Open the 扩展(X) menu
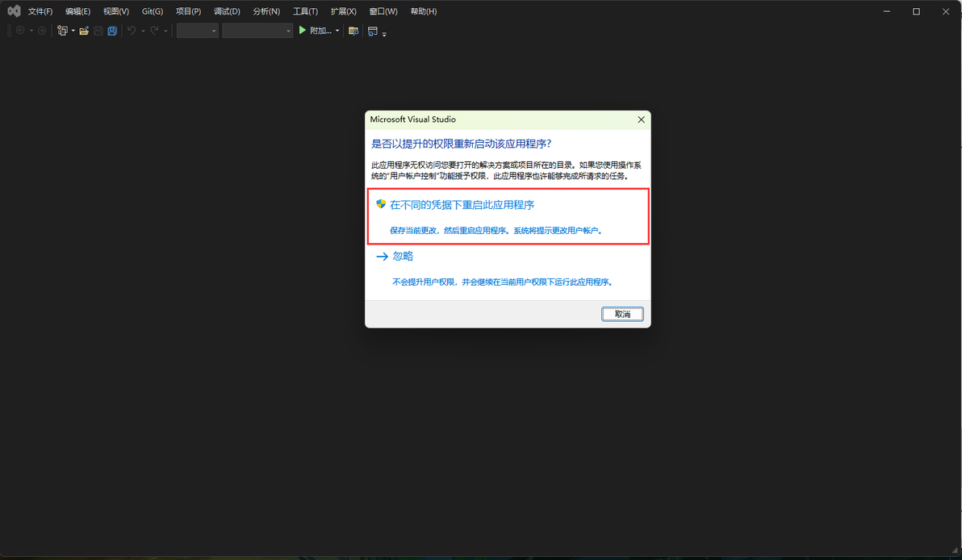Viewport: 962px width, 560px height. [x=344, y=11]
